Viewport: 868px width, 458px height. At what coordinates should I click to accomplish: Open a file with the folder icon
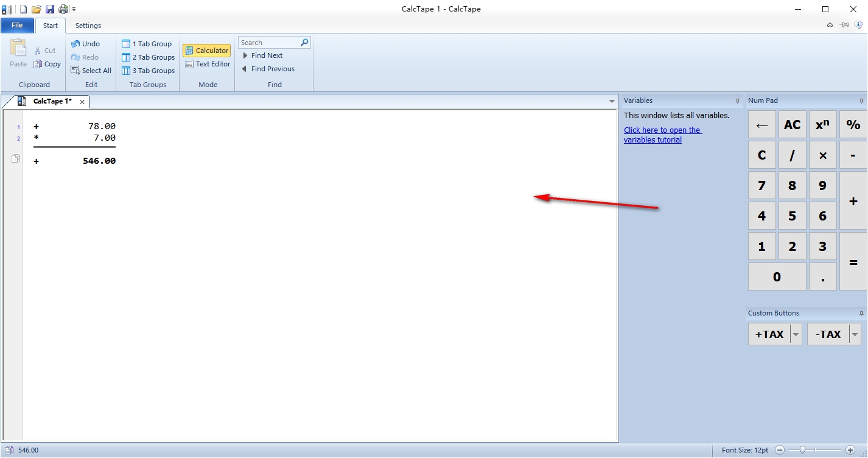click(x=37, y=9)
